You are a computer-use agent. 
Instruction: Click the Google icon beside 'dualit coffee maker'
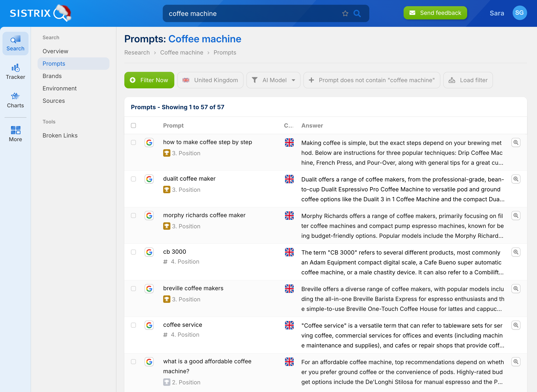[149, 179]
